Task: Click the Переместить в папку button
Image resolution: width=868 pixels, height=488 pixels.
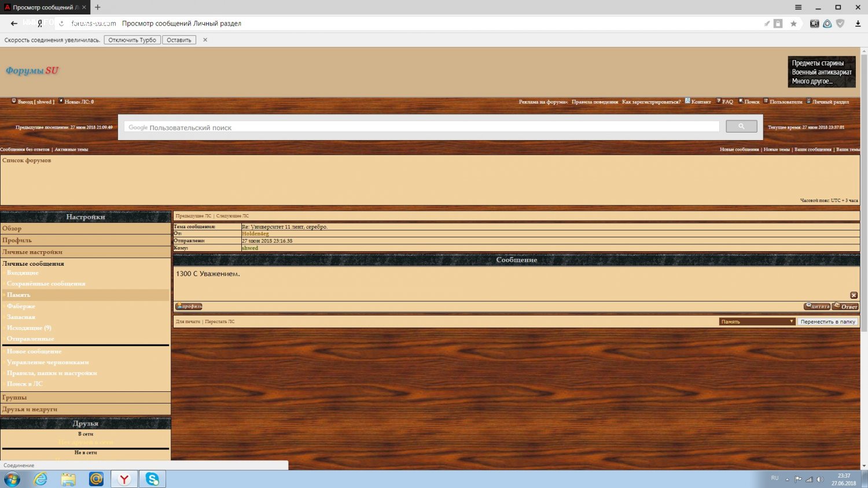Action: [x=827, y=321]
